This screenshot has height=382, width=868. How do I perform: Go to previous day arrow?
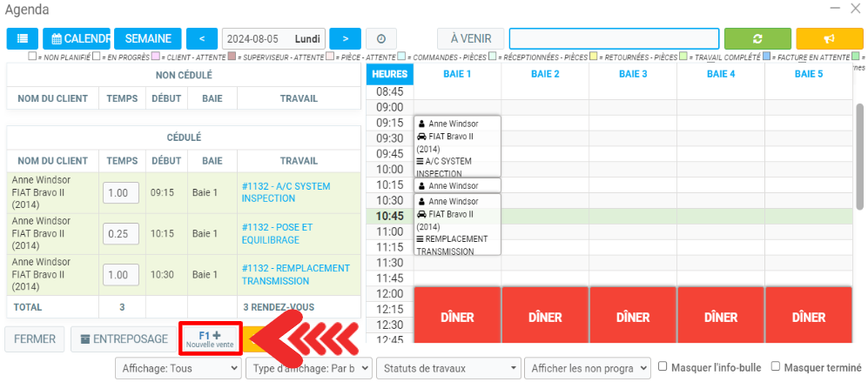click(x=202, y=39)
